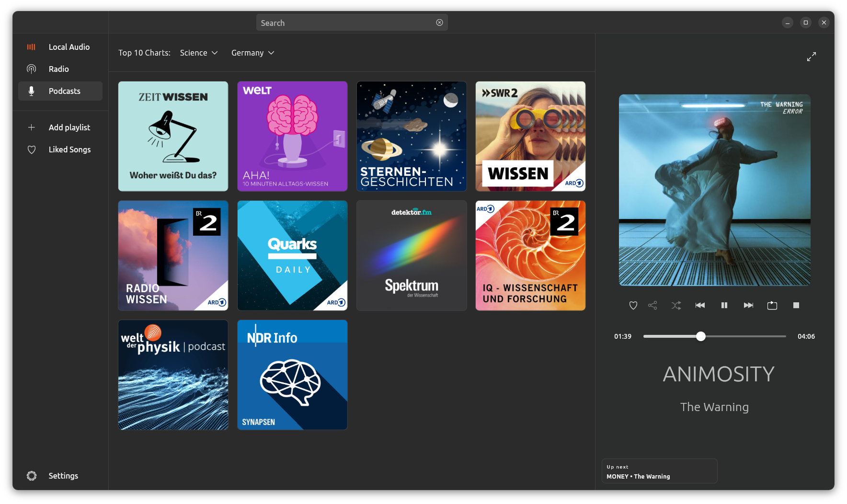Screen dimensions: 847x504
Task: Open IQ - Wissenschaft und Forschung podcast
Action: point(530,255)
